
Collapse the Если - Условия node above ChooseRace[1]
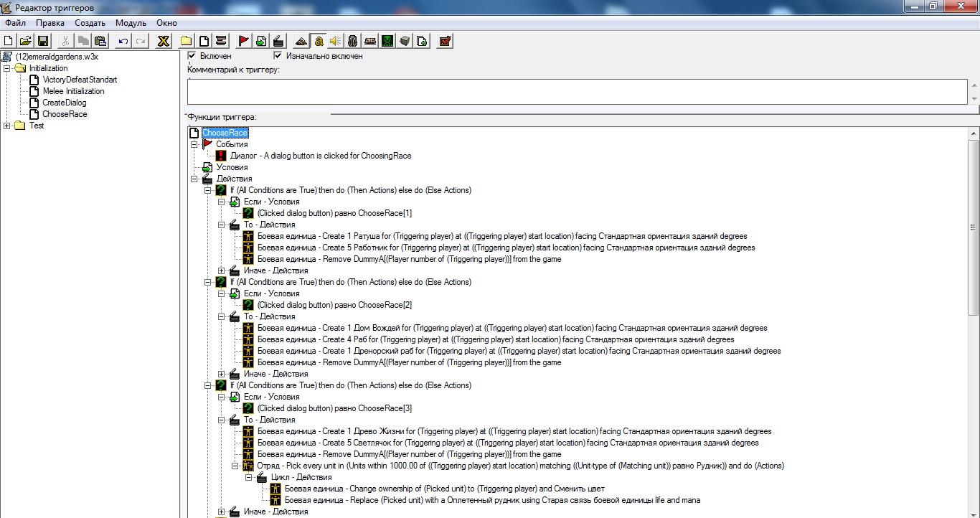click(x=222, y=202)
